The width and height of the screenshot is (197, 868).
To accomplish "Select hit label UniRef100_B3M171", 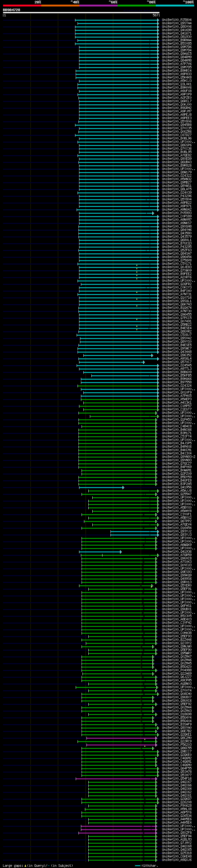I will [176, 433].
